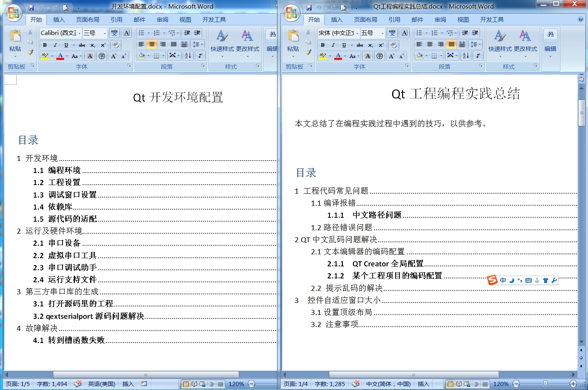Open Change Case Aa dropdown in right window
The width and height of the screenshot is (588, 390).
(354, 56)
